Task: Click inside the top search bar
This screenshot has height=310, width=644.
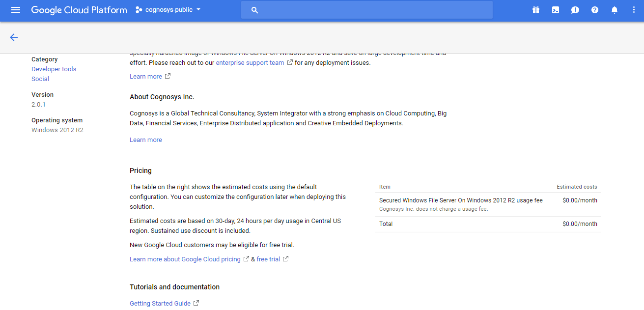Action: tap(366, 10)
